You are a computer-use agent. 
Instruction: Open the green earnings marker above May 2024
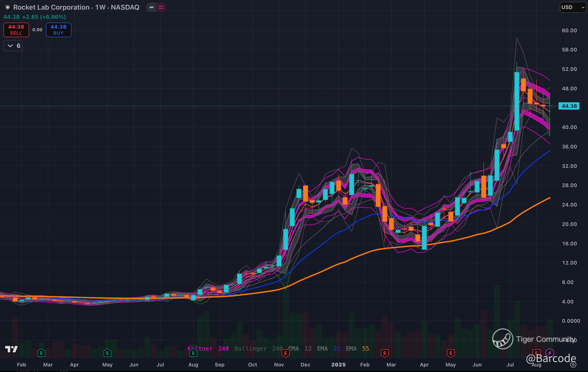click(107, 353)
